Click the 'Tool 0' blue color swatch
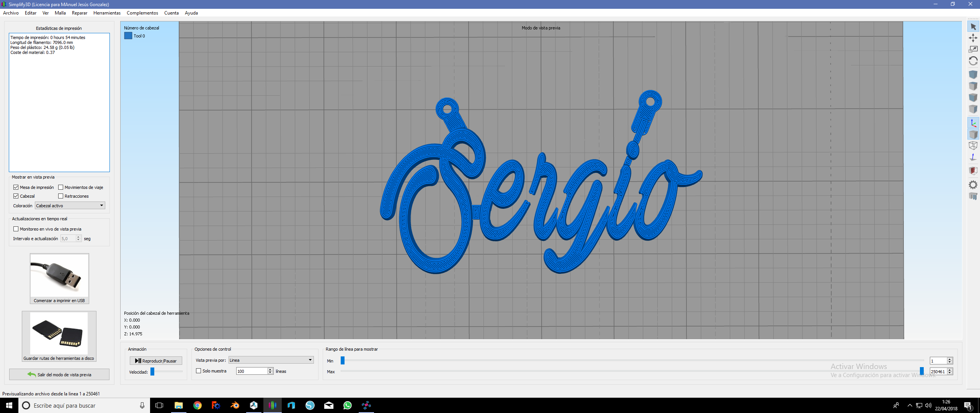 tap(128, 36)
